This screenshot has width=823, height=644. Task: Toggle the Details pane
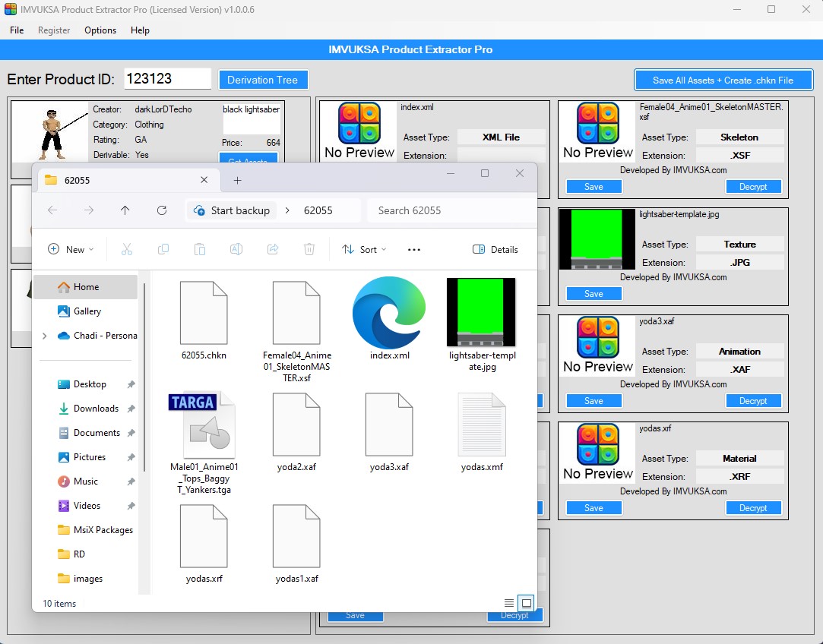[495, 250]
